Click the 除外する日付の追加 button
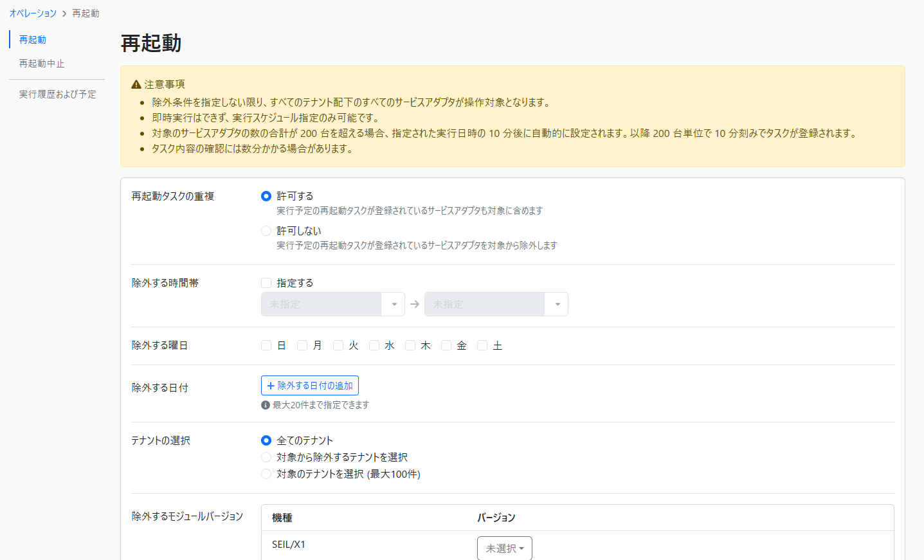This screenshot has width=924, height=560. (x=310, y=386)
